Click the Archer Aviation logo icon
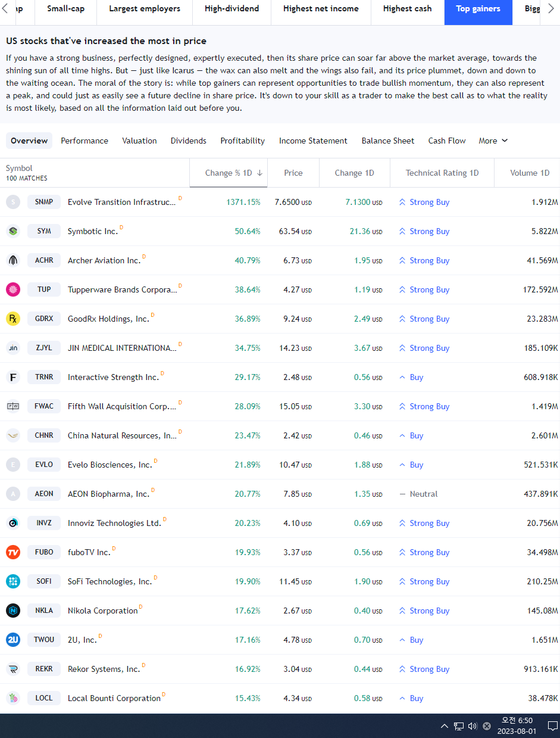Image resolution: width=560 pixels, height=738 pixels. pos(13,260)
